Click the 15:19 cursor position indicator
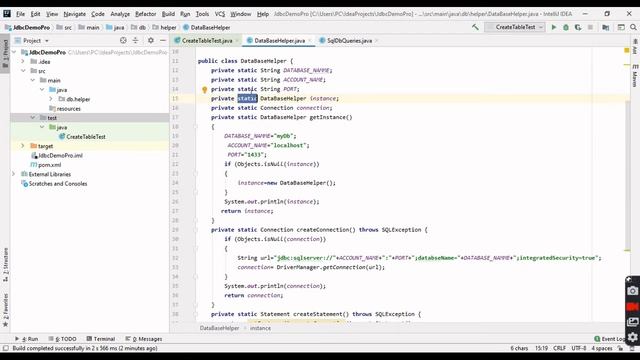This screenshot has width=640, height=360. [541, 348]
